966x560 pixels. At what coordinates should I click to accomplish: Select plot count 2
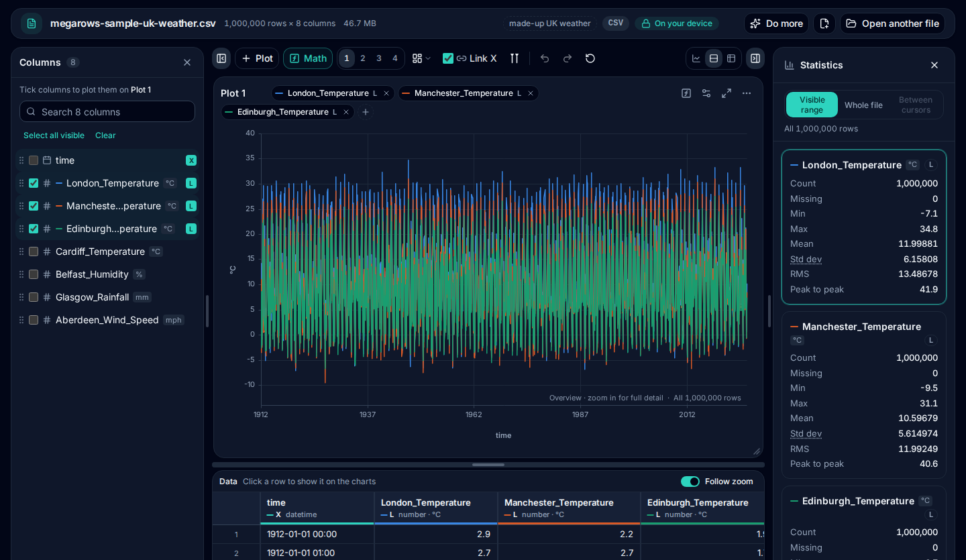click(x=363, y=58)
